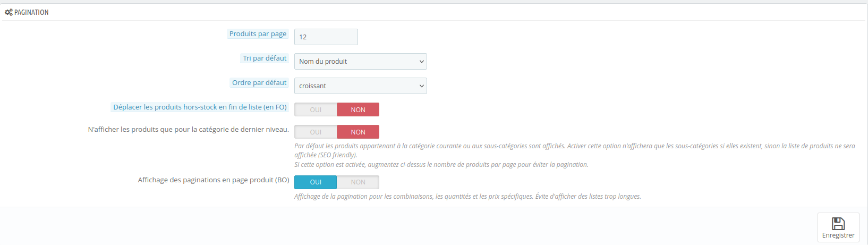Click the floppy disk save icon
Image resolution: width=868 pixels, height=245 pixels.
coord(838,223)
